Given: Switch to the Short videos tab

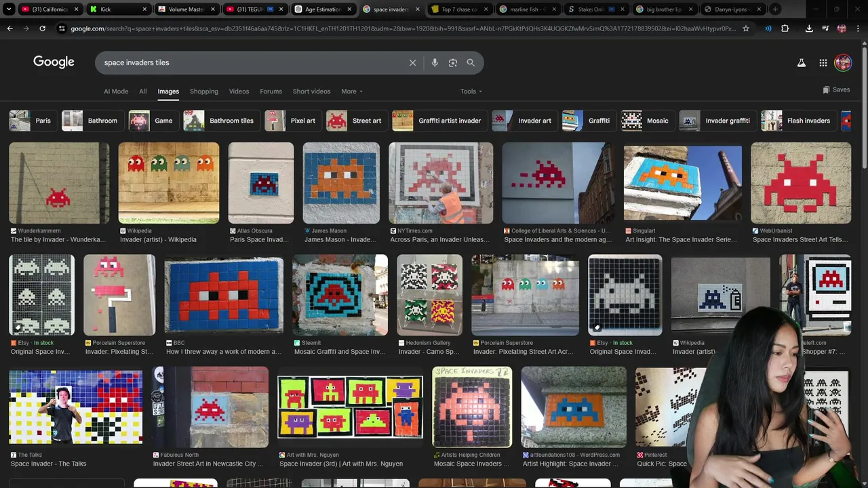Looking at the screenshot, I should (x=311, y=91).
